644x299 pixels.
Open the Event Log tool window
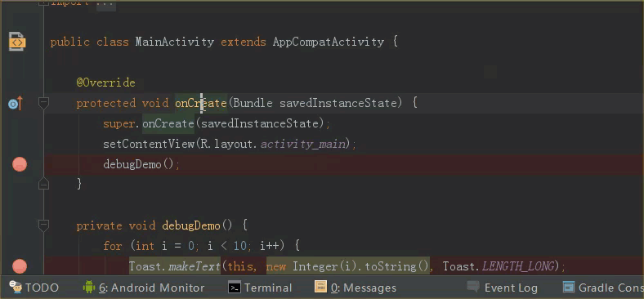503,288
